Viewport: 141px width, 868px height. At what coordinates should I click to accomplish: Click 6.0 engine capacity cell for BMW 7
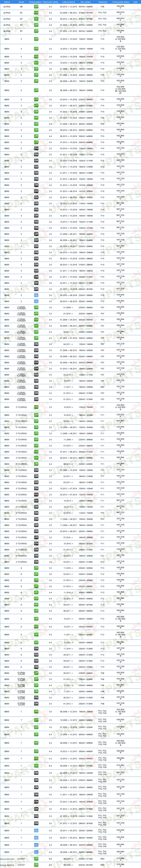point(50,766)
